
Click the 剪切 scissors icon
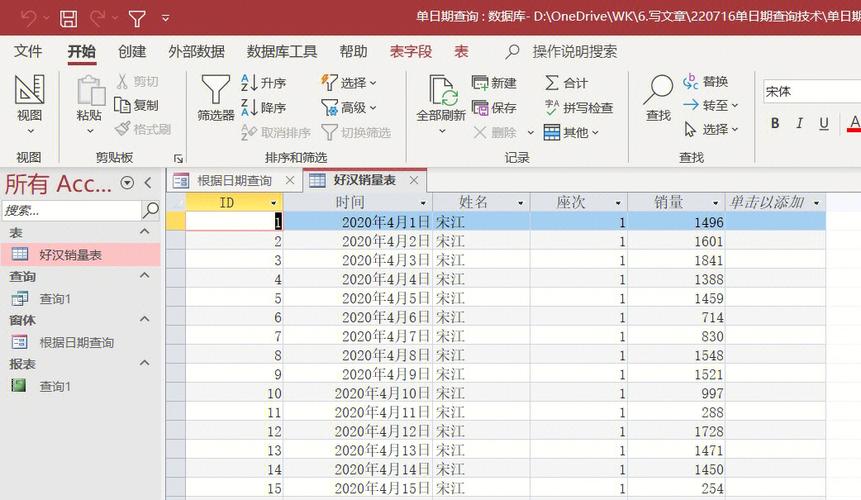pos(122,82)
